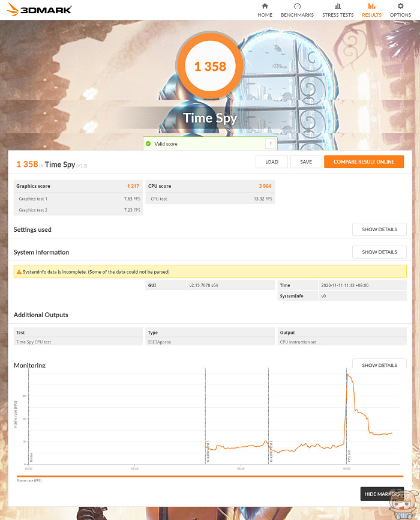Screen dimensions: 420x520
Task: Click the orange frame rate legend bar
Action: coord(210,476)
